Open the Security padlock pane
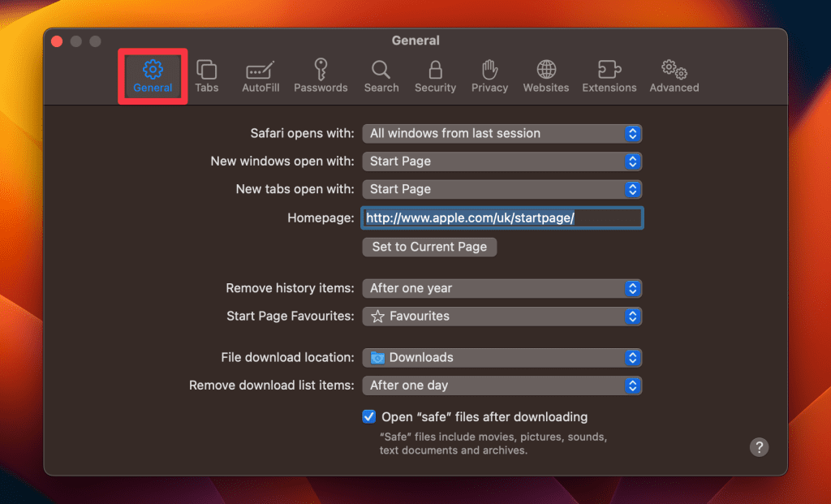This screenshot has height=504, width=831. [435, 76]
